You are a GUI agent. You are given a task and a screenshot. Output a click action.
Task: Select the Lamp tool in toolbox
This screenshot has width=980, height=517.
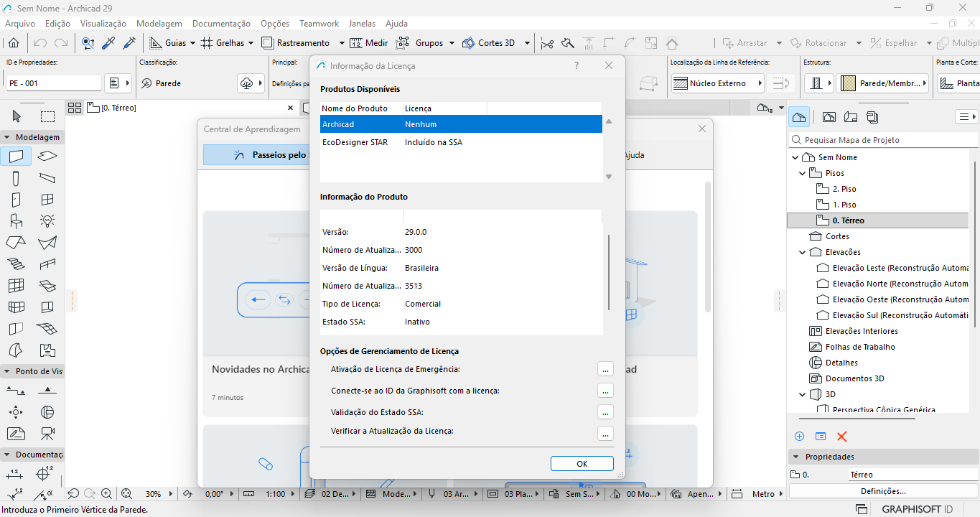coord(47,220)
